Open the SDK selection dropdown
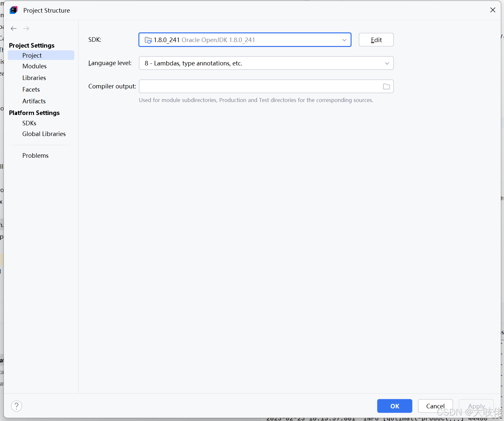The image size is (504, 421). [245, 40]
